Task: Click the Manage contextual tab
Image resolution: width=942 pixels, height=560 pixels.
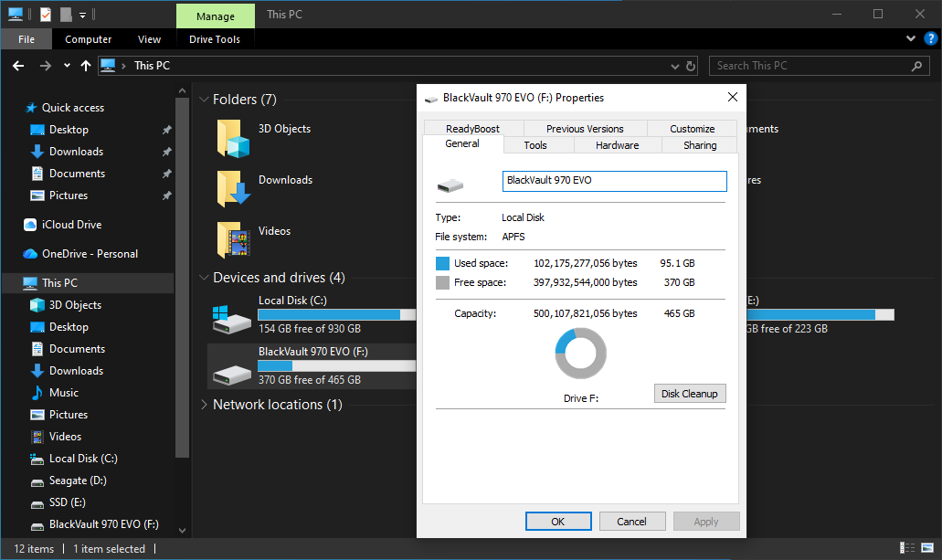Action: [x=216, y=16]
